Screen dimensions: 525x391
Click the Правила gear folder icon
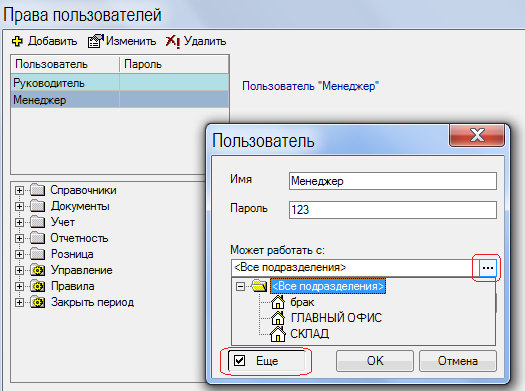click(x=38, y=286)
